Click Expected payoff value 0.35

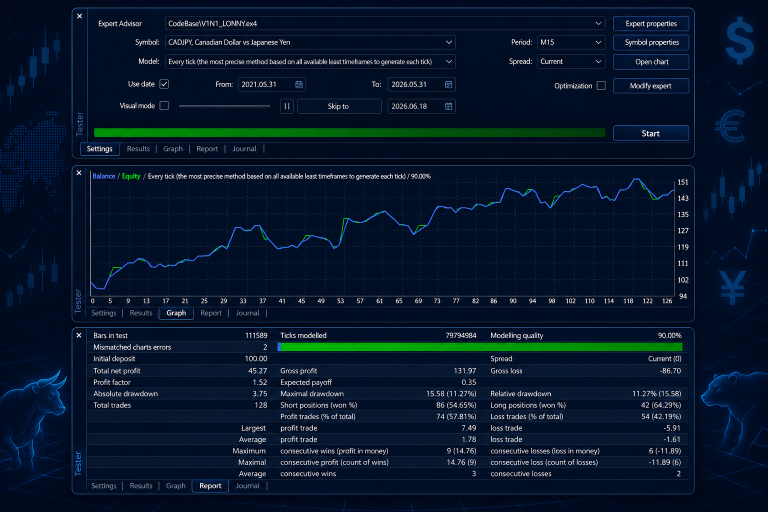[x=469, y=382]
